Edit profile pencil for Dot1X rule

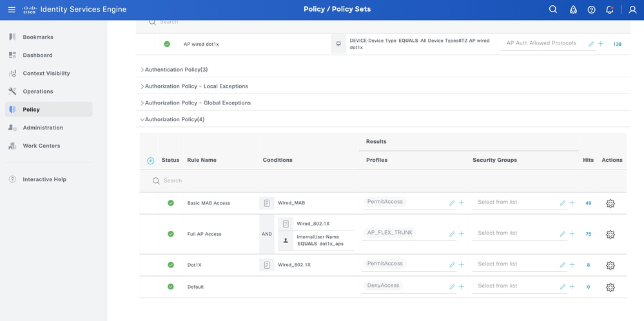(452, 265)
